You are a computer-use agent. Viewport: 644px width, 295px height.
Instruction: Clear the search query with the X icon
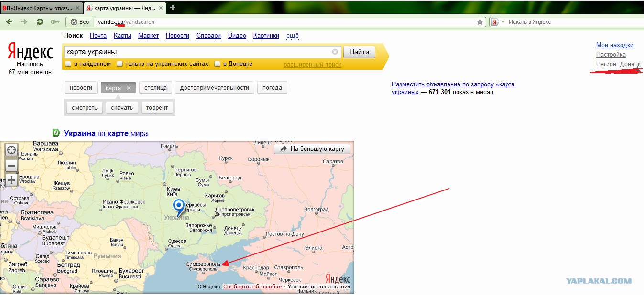click(x=335, y=52)
